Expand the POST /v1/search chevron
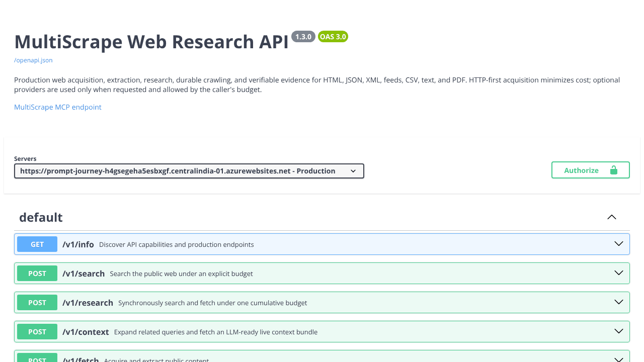644x362 pixels. point(619,273)
